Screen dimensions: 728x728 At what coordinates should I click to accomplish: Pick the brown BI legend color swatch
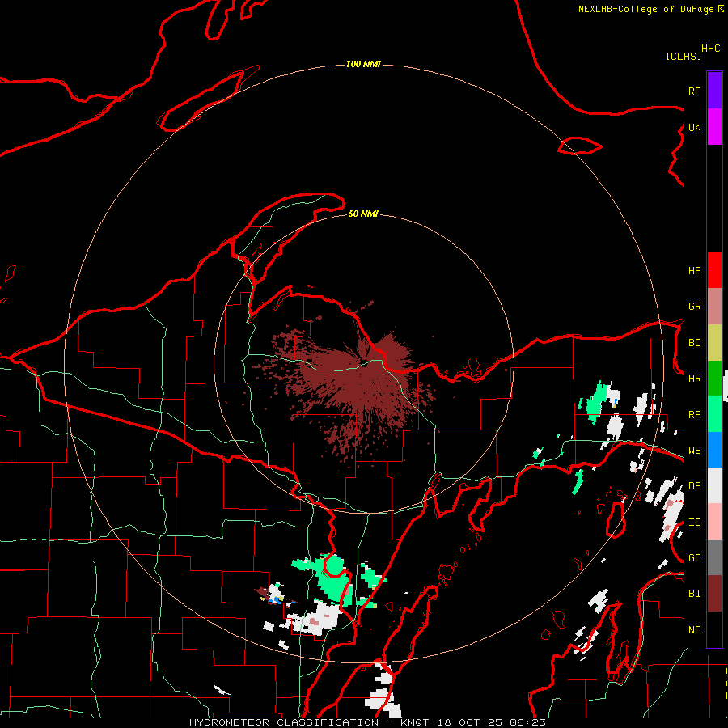point(714,594)
